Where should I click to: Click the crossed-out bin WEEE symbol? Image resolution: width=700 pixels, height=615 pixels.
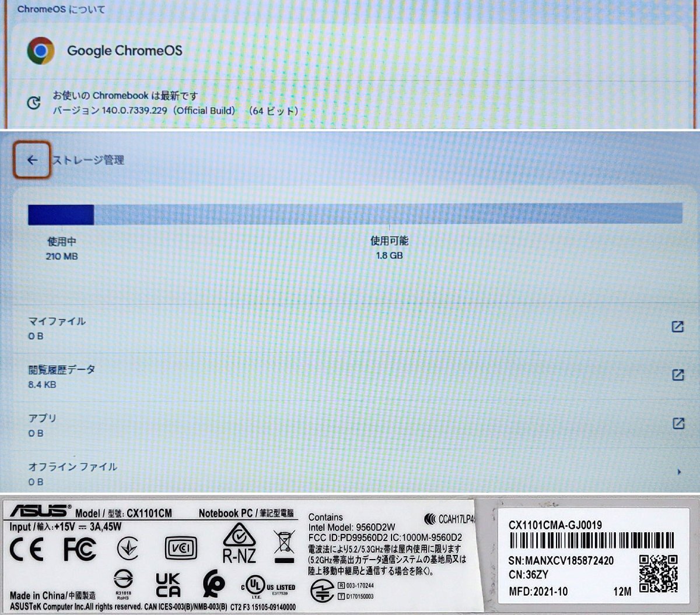click(284, 546)
